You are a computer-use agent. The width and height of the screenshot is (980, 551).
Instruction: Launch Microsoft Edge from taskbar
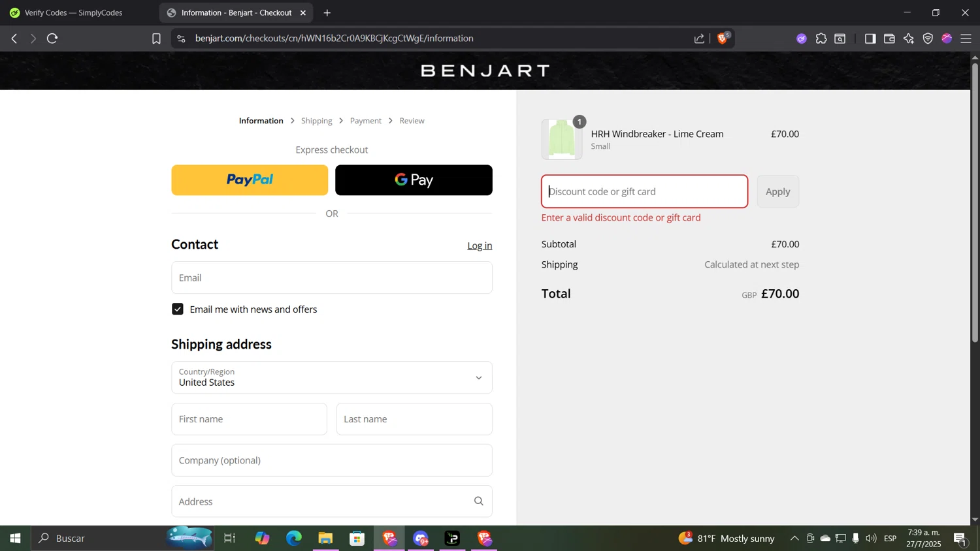point(294,539)
